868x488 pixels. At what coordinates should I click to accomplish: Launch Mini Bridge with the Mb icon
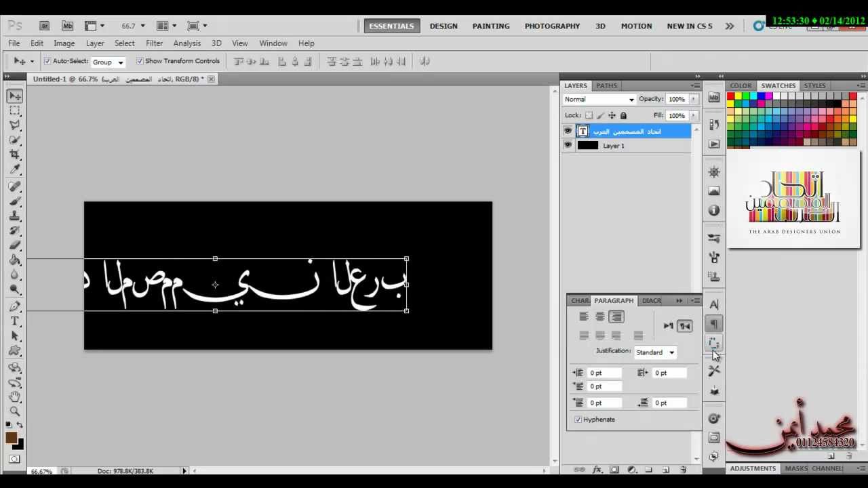(x=67, y=26)
